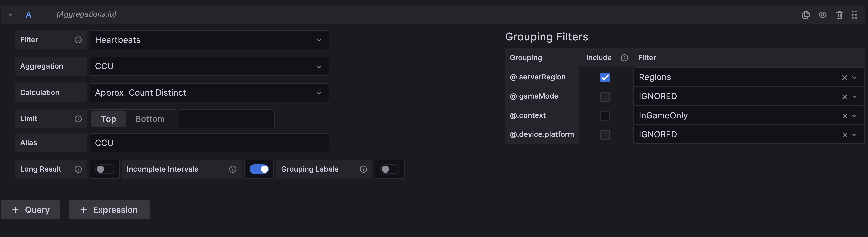Delete query A with trash icon
The height and width of the screenshot is (237, 868).
coord(839,15)
